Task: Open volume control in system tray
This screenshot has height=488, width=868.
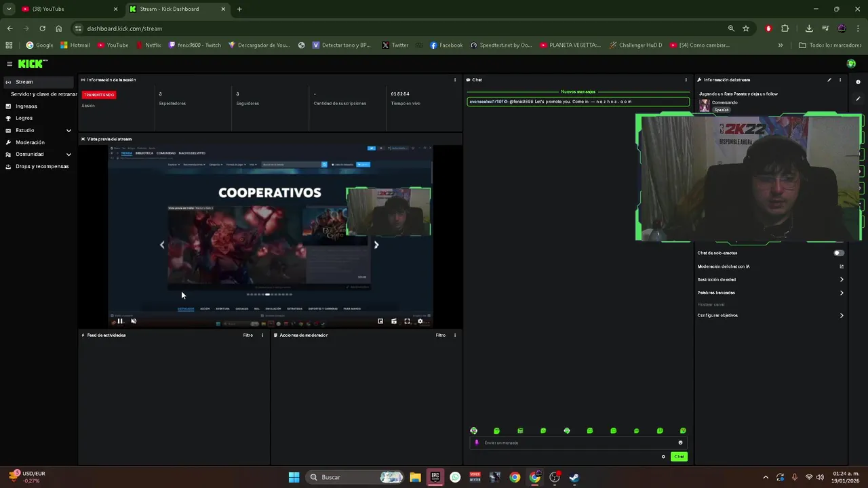Action: pyautogui.click(x=820, y=477)
